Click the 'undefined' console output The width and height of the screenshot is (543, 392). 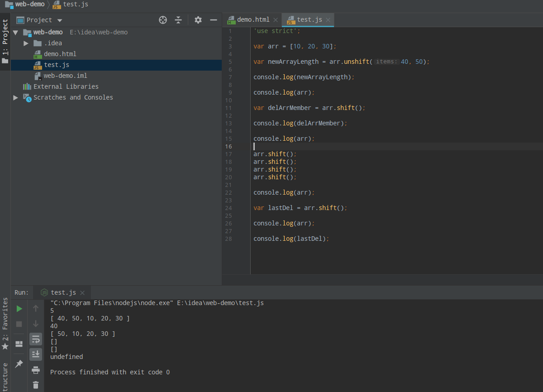(67, 357)
